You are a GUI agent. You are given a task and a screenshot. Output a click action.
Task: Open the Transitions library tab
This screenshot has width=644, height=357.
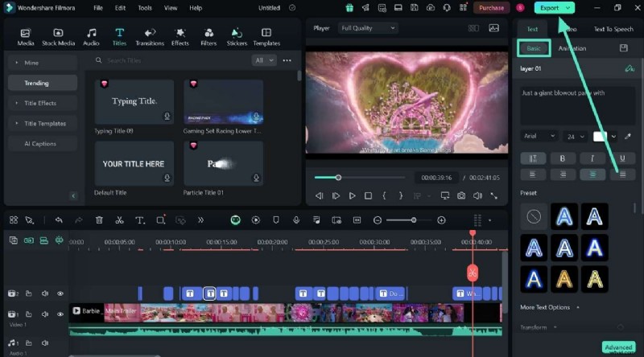click(x=149, y=37)
